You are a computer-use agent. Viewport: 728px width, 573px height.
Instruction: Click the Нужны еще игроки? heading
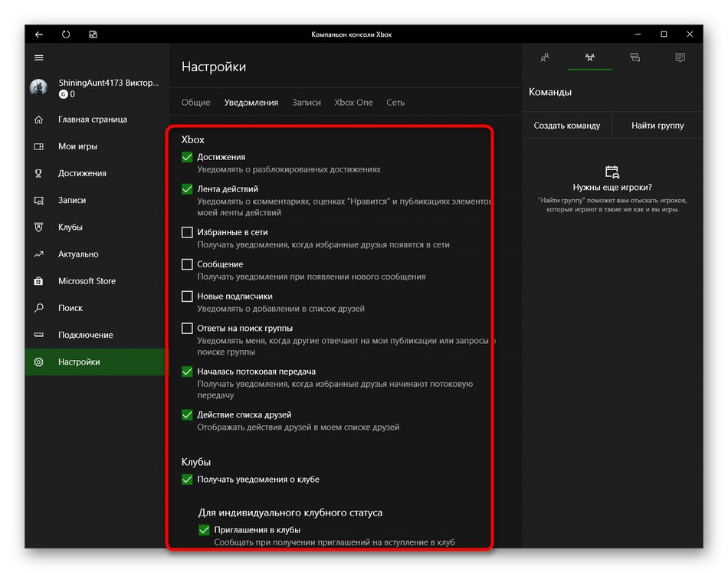[612, 188]
